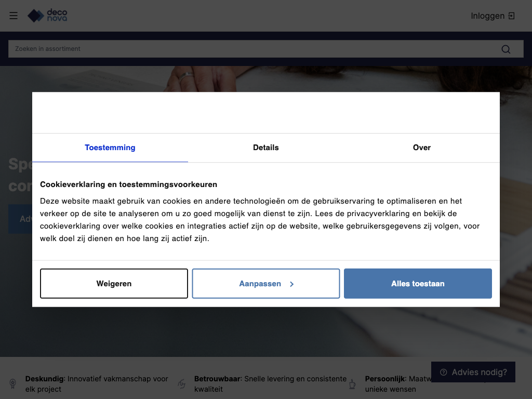Click the dimmed blue button behind the dialog
This screenshot has width=532, height=399.
[20, 219]
